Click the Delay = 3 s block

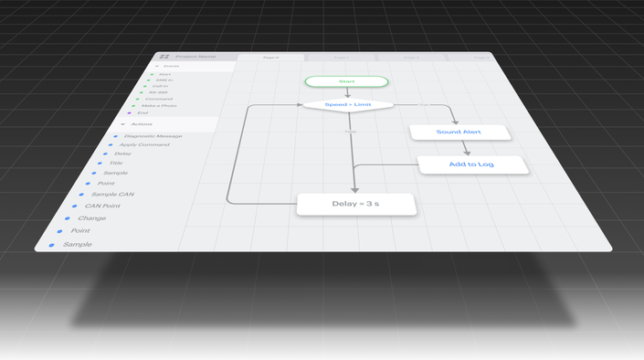[356, 205]
